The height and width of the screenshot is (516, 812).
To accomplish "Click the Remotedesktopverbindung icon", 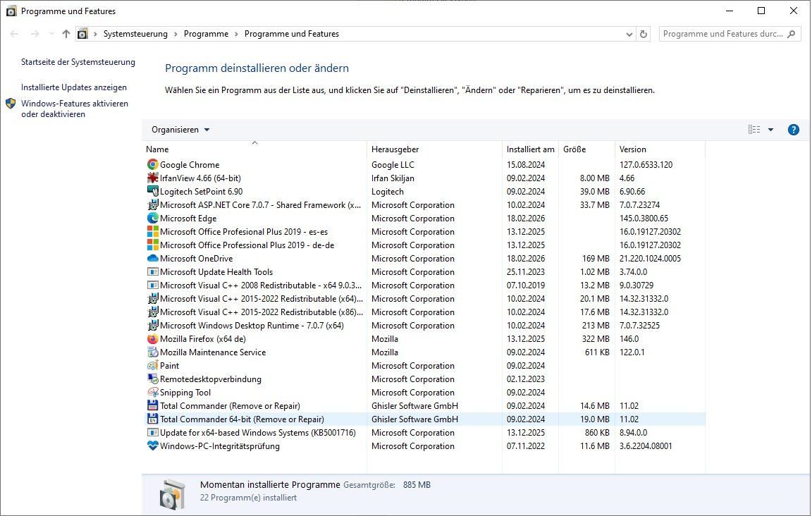I will click(153, 379).
